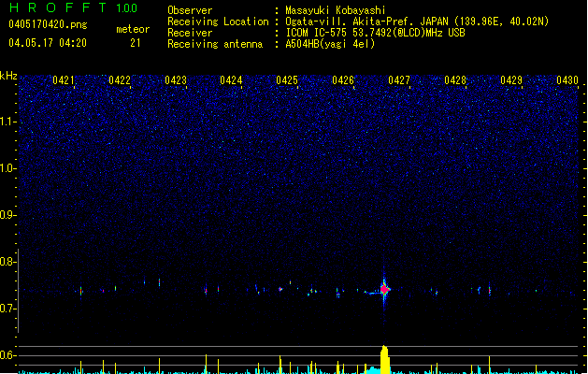Click the 0.7 kHz axis label
This screenshot has width=588, height=374.
(7, 309)
